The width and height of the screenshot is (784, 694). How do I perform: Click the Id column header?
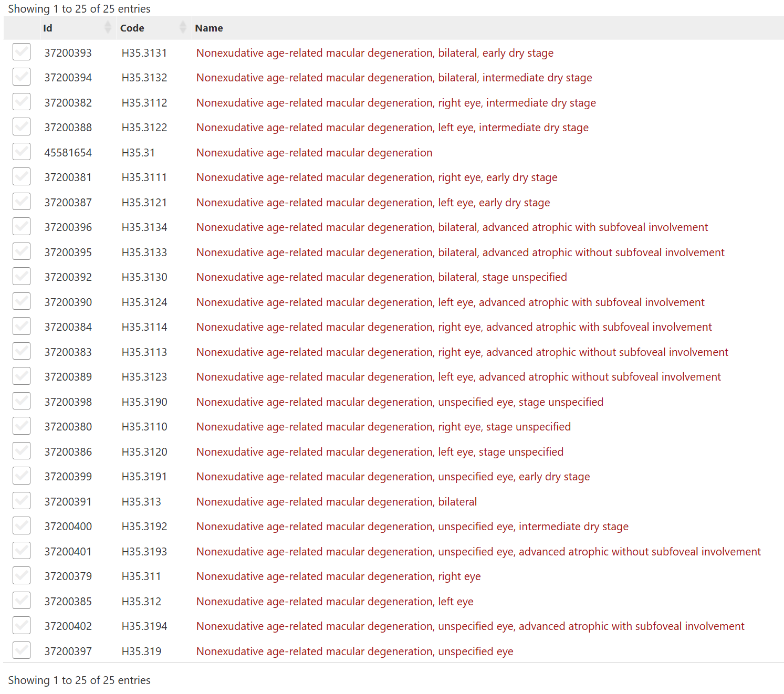48,28
